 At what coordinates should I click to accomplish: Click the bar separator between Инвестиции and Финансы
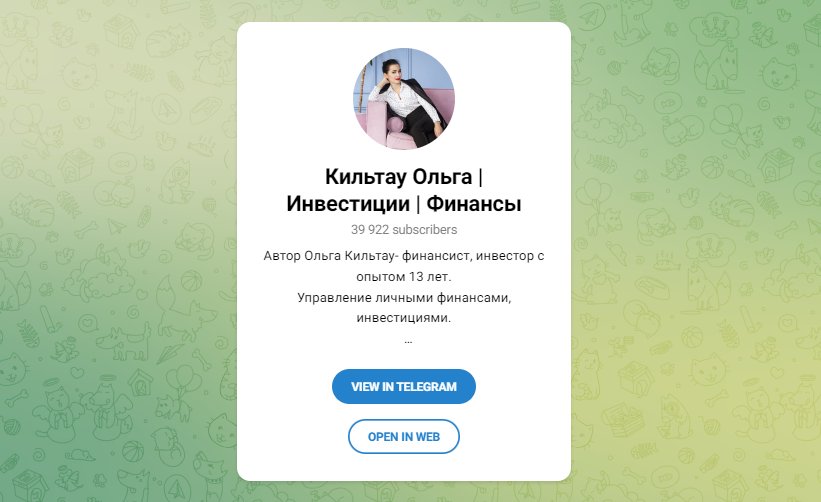418,204
